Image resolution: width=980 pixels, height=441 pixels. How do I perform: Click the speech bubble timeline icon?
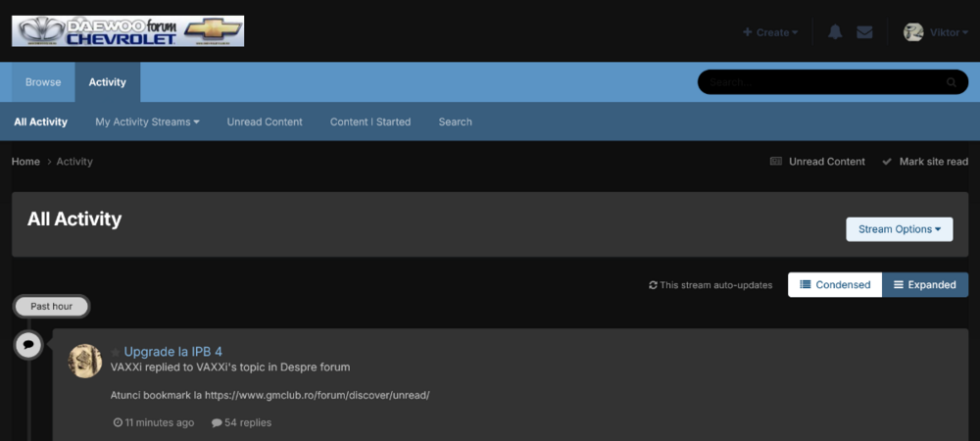pyautogui.click(x=28, y=345)
